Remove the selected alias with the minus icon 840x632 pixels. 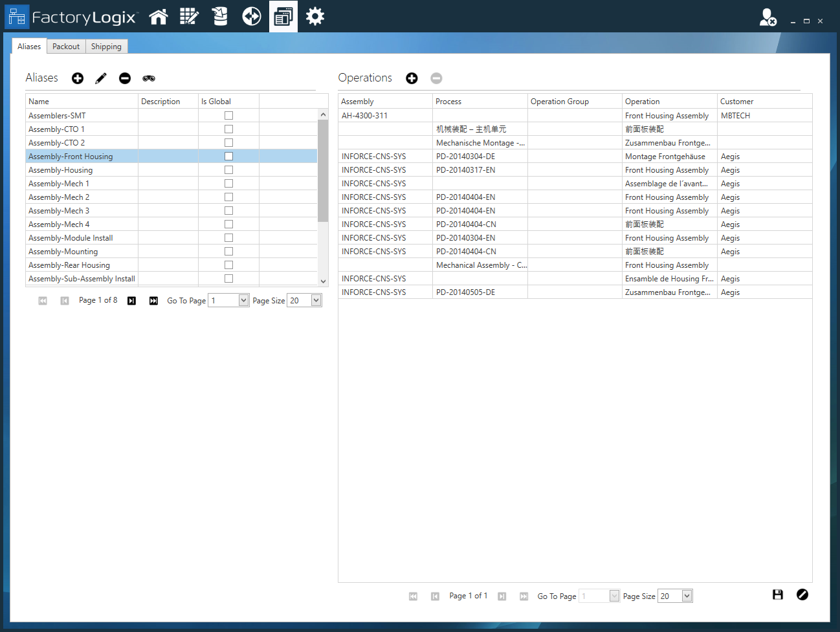(124, 78)
